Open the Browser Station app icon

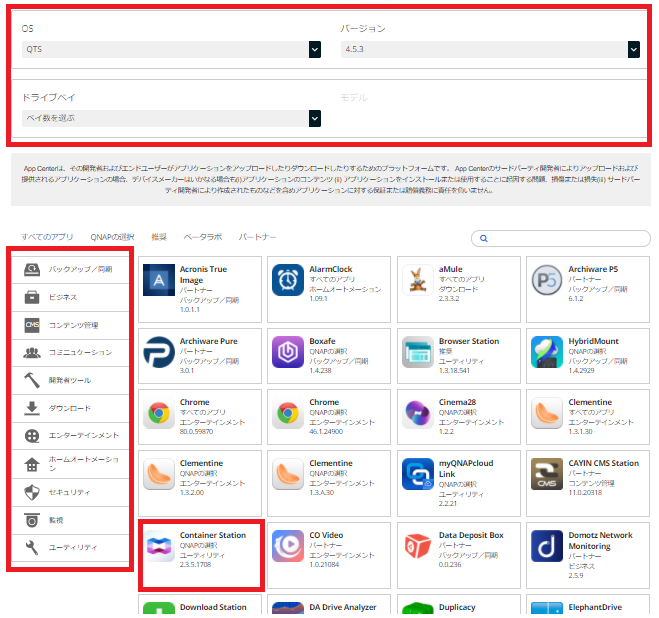point(418,352)
